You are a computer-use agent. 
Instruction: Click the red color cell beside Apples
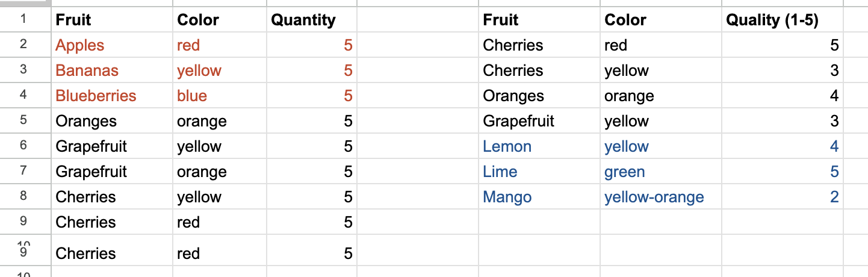[188, 45]
